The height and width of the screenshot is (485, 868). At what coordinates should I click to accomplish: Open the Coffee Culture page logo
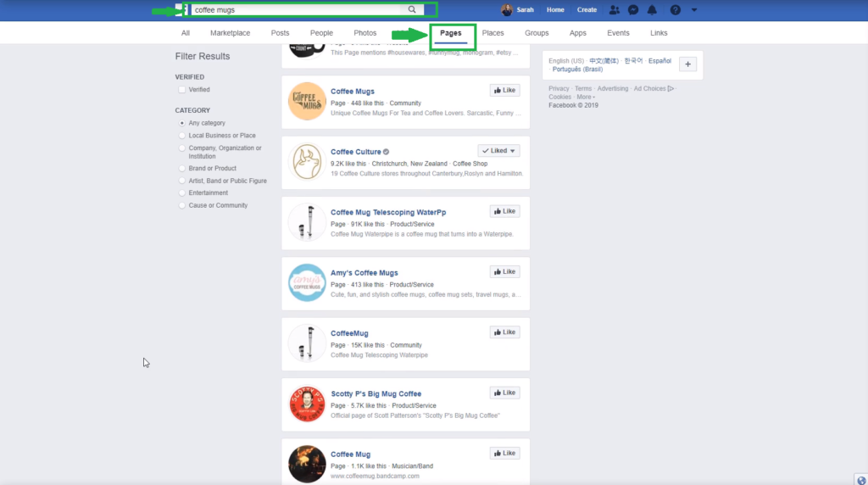307,162
